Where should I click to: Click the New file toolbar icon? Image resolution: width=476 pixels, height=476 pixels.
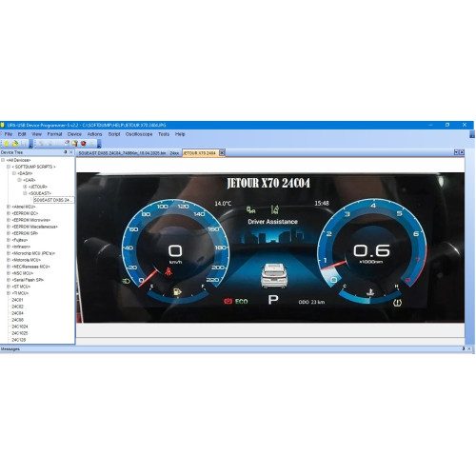tap(7, 144)
